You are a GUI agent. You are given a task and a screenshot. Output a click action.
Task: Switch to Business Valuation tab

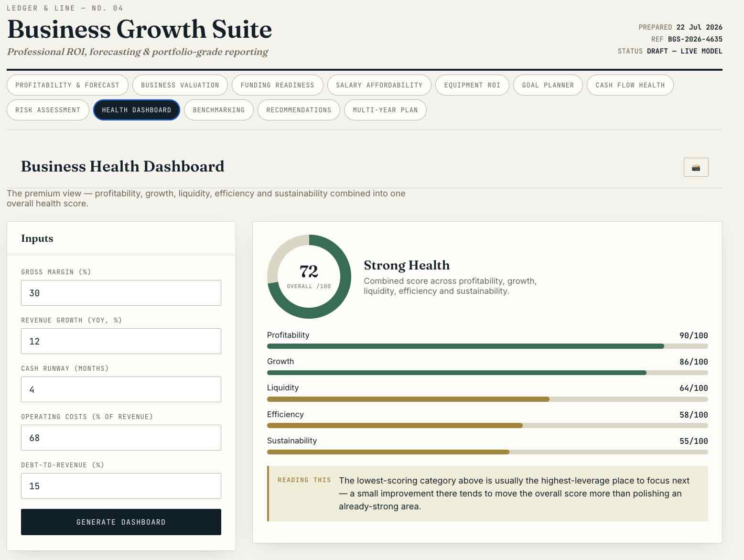(x=180, y=85)
